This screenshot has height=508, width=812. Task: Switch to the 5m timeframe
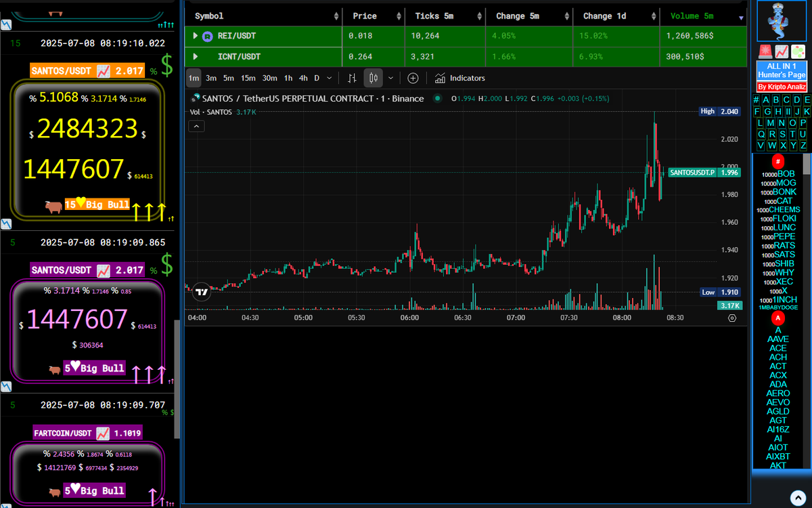[229, 78]
